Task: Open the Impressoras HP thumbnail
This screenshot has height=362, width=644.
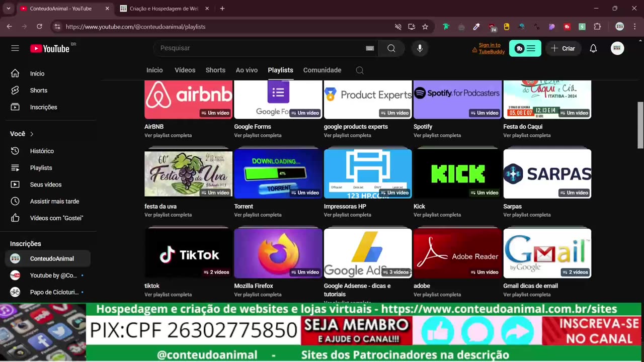Action: click(368, 173)
